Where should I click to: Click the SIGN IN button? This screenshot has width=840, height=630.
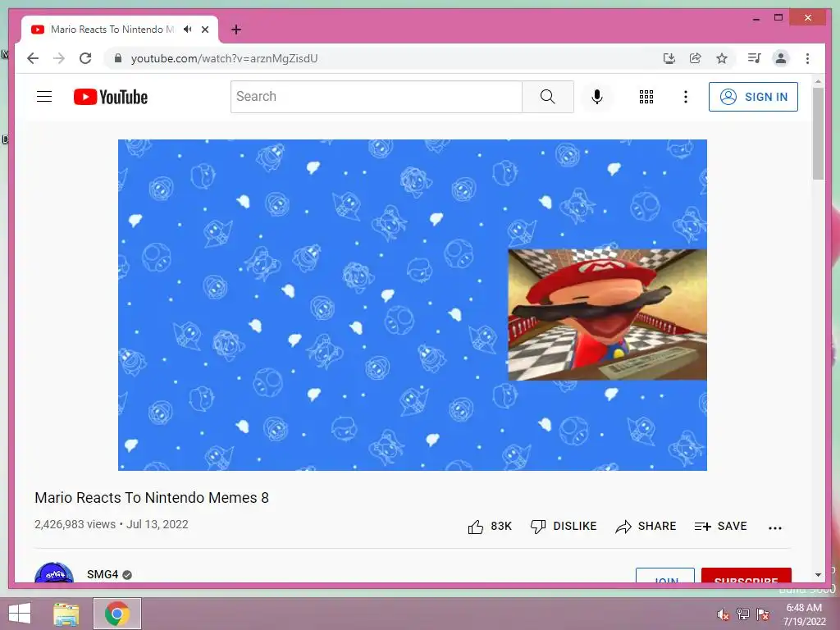[x=753, y=97]
